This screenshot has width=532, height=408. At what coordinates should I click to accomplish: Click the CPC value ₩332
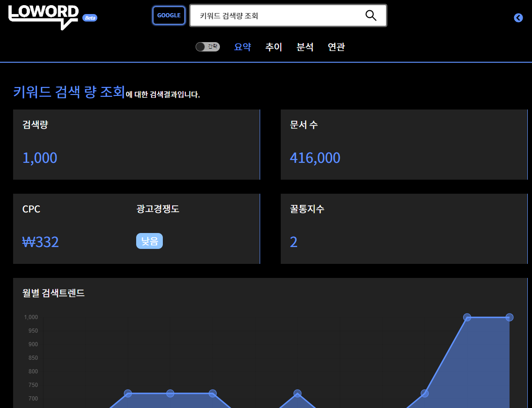[41, 242]
